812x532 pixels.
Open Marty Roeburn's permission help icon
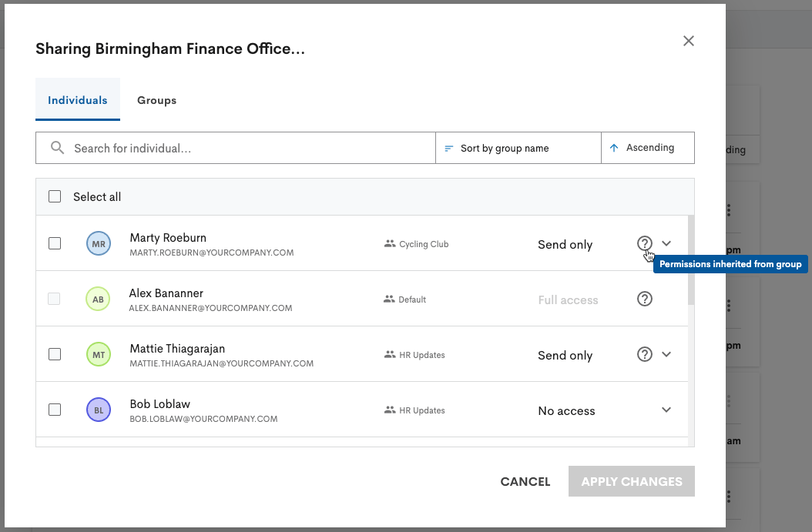coord(645,243)
